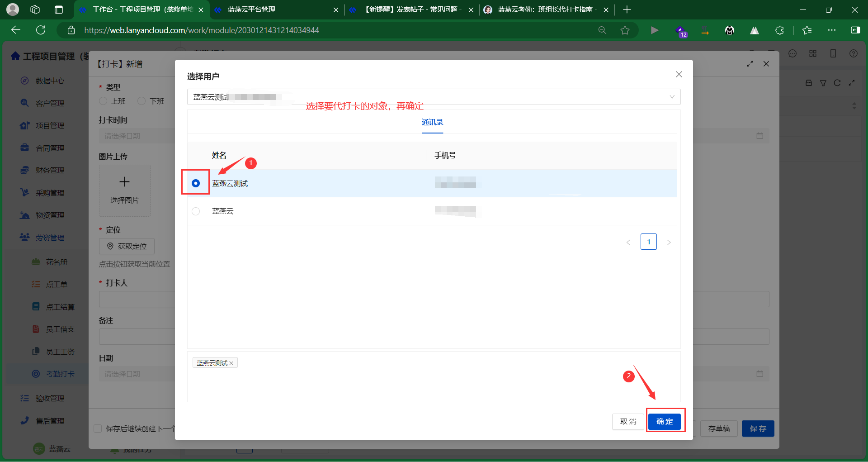The image size is (868, 462).
Task: Go to next page of user list
Action: tap(669, 242)
